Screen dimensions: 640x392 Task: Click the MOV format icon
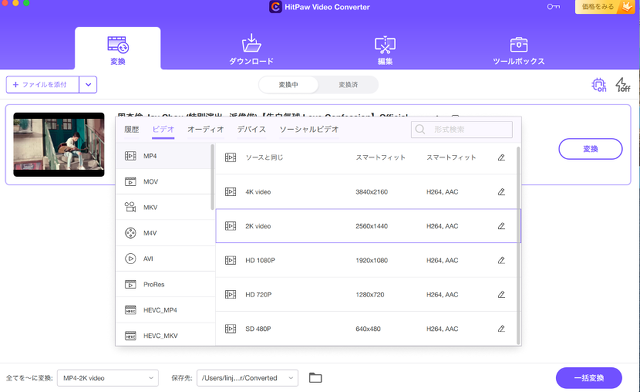tap(130, 182)
